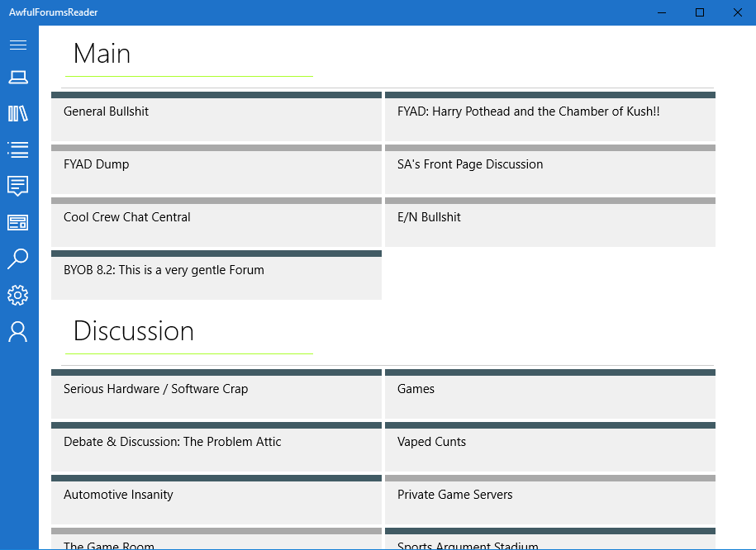Open the General Bullshit forum
Image resolution: width=756 pixels, height=550 pixels.
point(216,116)
